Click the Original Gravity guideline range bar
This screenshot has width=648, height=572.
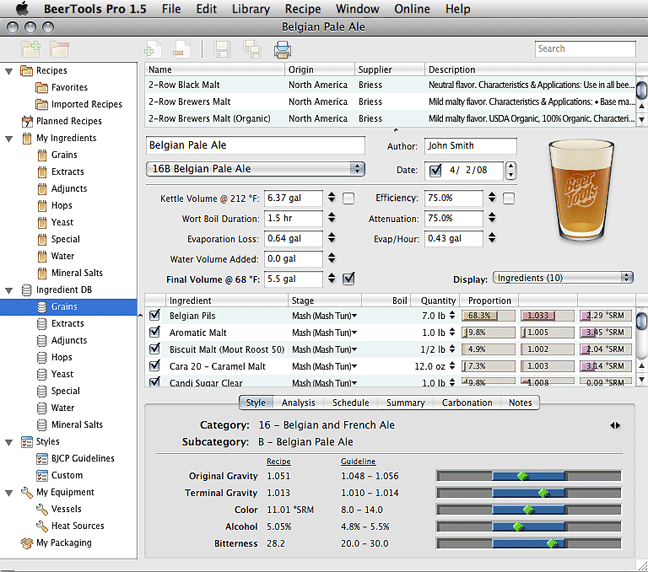point(528,476)
